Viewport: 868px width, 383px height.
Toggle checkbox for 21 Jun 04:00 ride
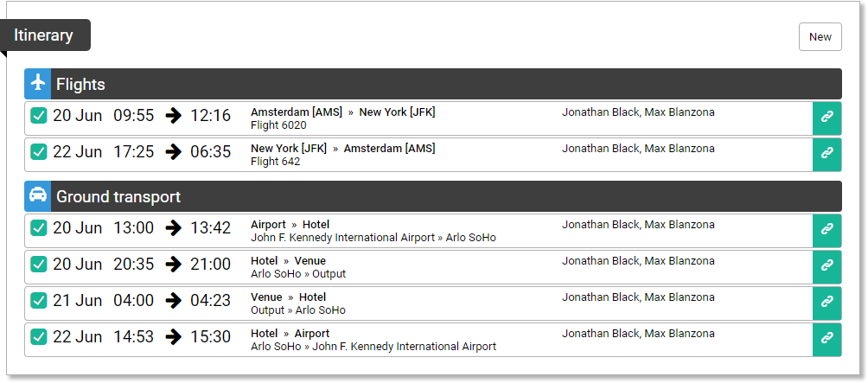[x=38, y=301]
